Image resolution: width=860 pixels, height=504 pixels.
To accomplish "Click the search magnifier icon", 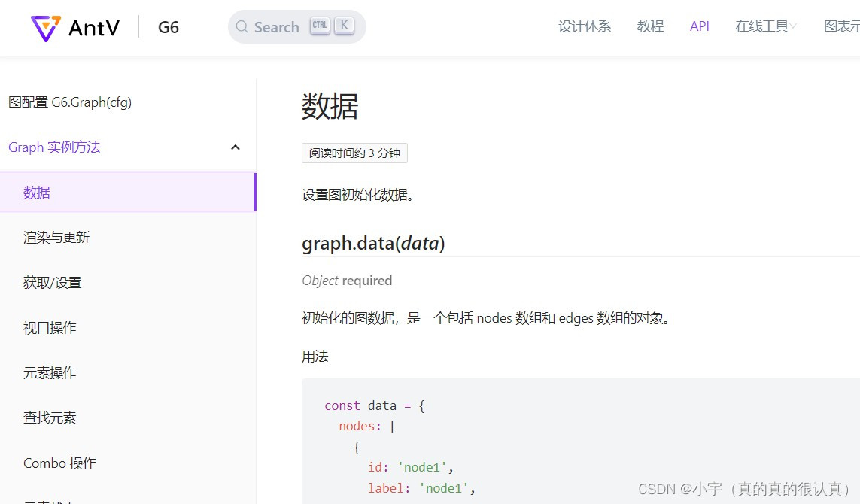I will tap(242, 27).
